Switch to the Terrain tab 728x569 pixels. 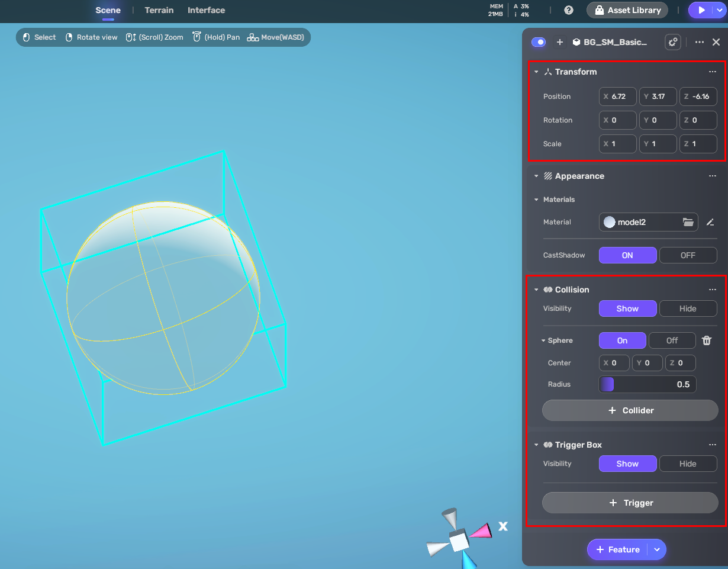[x=159, y=10]
